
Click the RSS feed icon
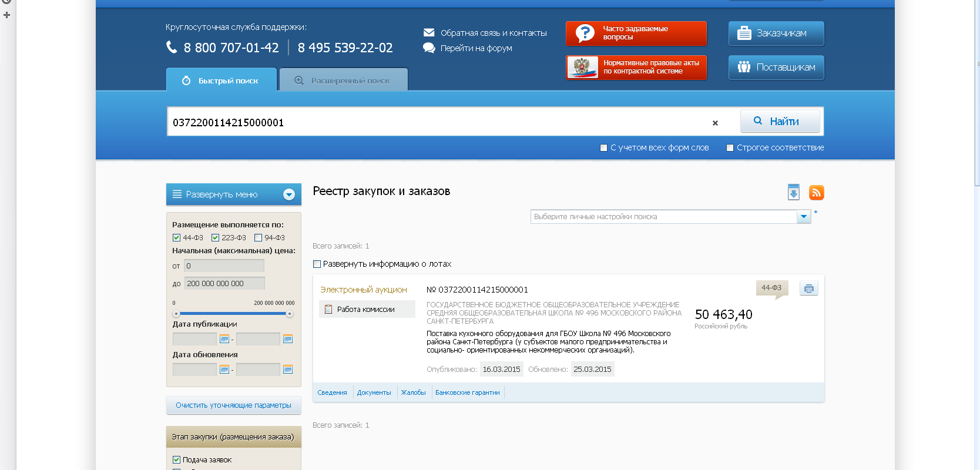tap(816, 192)
